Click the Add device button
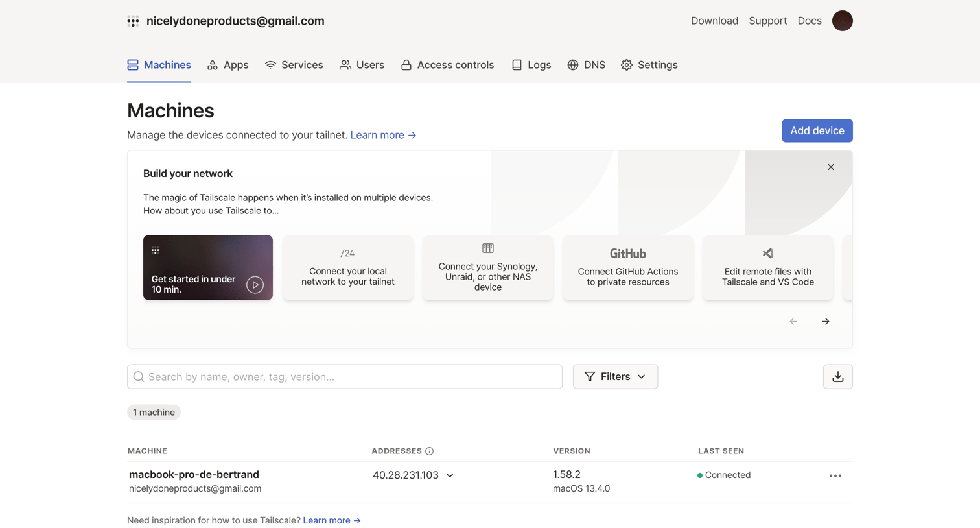The height and width of the screenshot is (528, 980). [817, 131]
